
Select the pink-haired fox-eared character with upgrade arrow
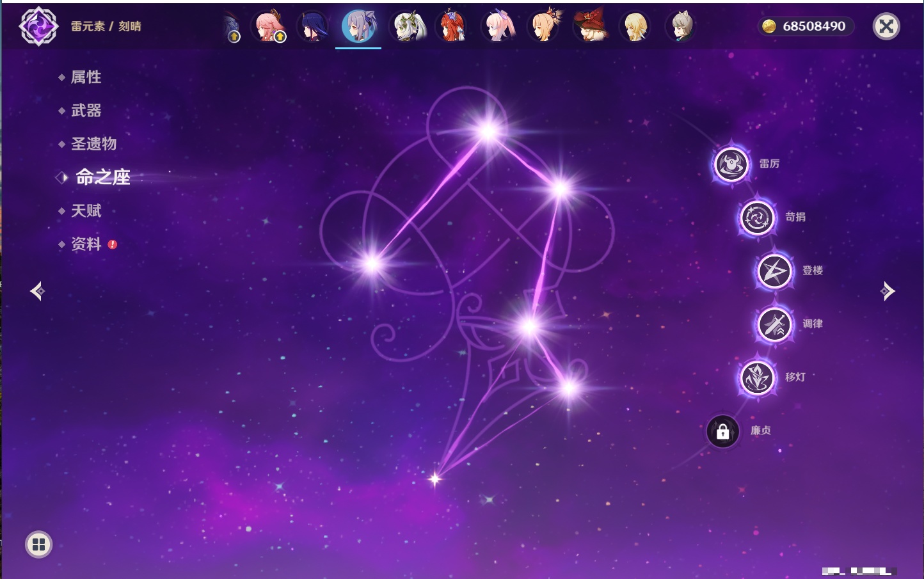tap(269, 26)
